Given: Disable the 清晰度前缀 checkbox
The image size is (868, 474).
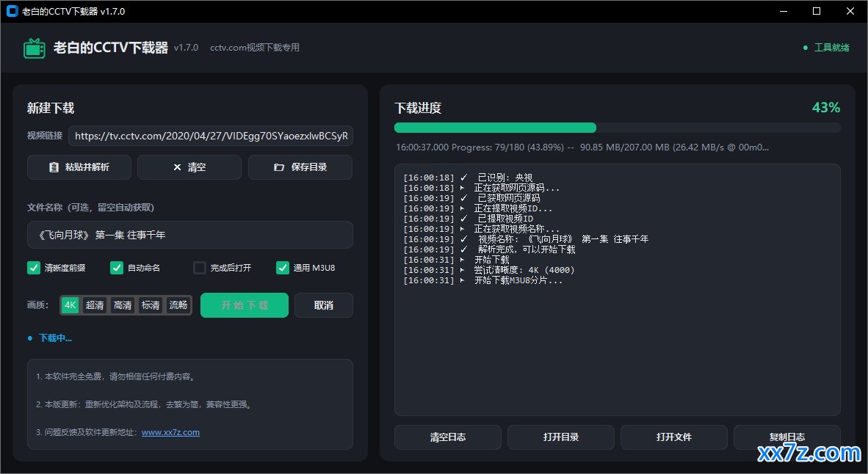Looking at the screenshot, I should click(x=34, y=268).
